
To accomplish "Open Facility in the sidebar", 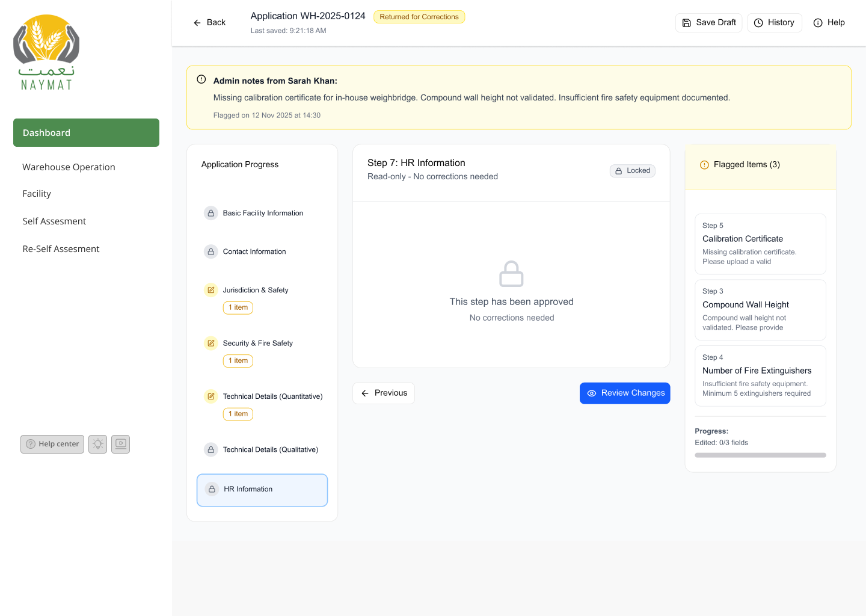I will tap(37, 194).
